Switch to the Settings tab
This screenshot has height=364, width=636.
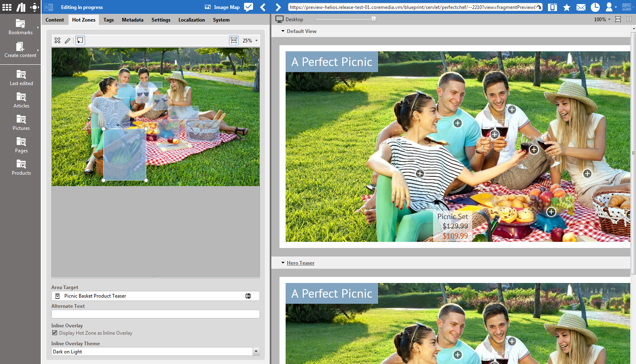(x=161, y=20)
